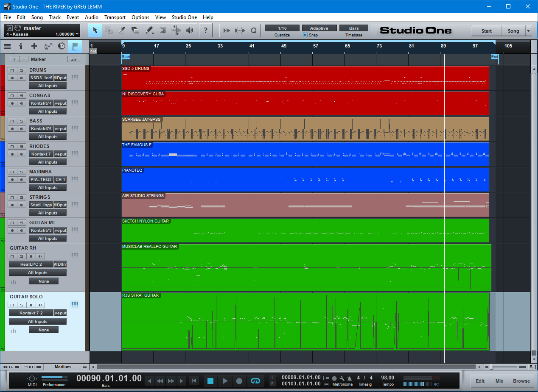
Task: Open None dropdown on GUITAR SOLO track
Action: coord(44,330)
